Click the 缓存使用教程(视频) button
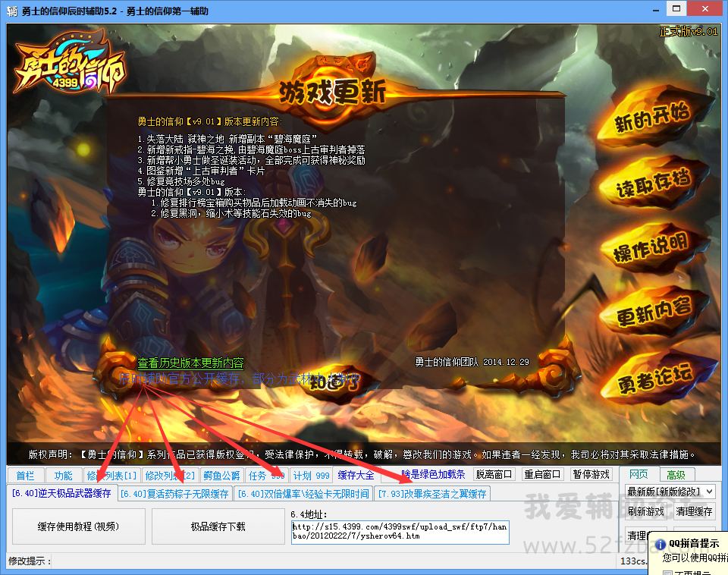The image size is (728, 575). click(x=78, y=526)
